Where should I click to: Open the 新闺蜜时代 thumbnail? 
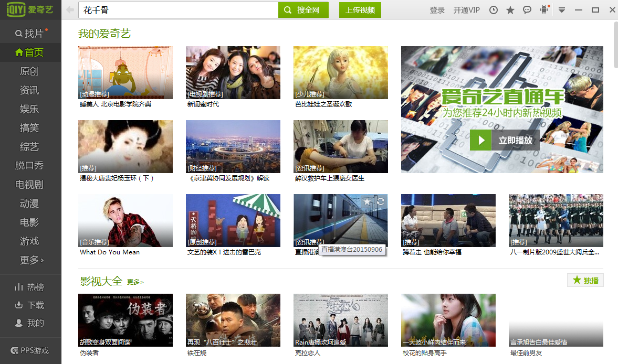click(233, 72)
